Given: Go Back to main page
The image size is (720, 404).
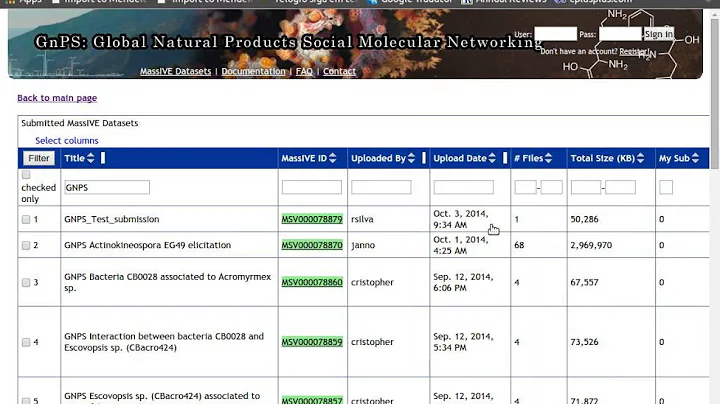Looking at the screenshot, I should (57, 98).
